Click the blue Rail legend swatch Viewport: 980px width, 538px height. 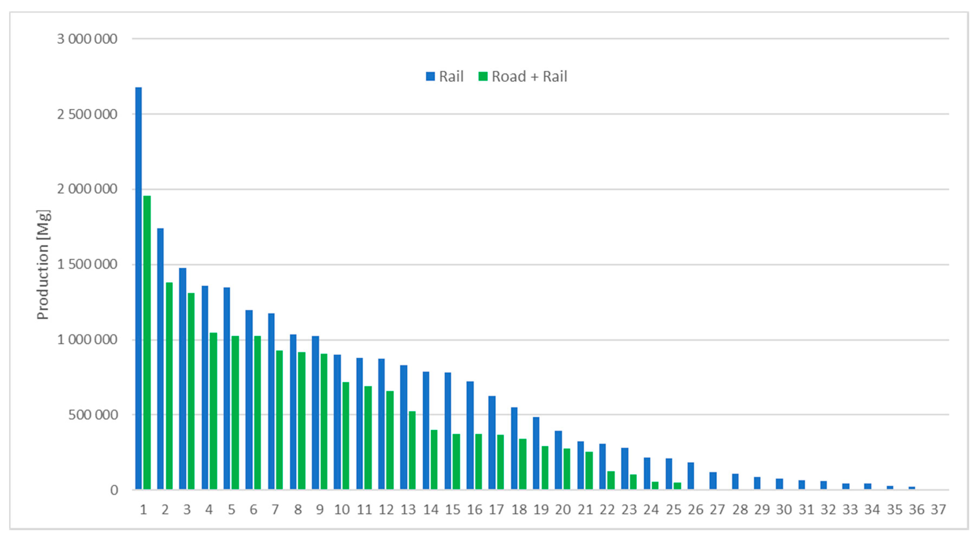tap(430, 76)
